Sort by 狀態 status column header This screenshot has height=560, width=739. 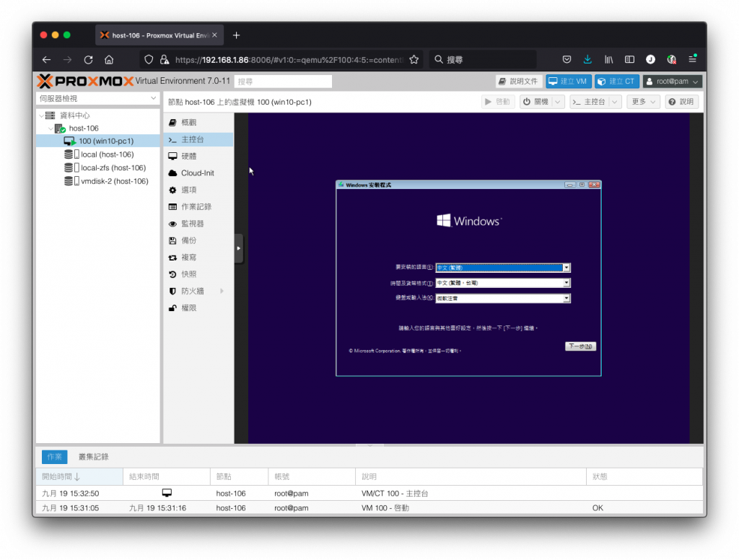click(x=644, y=476)
